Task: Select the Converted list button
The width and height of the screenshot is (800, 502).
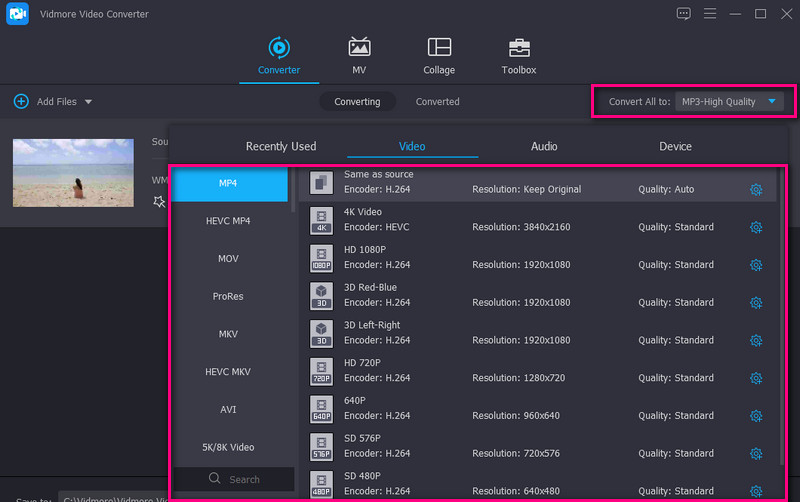Action: [x=437, y=102]
